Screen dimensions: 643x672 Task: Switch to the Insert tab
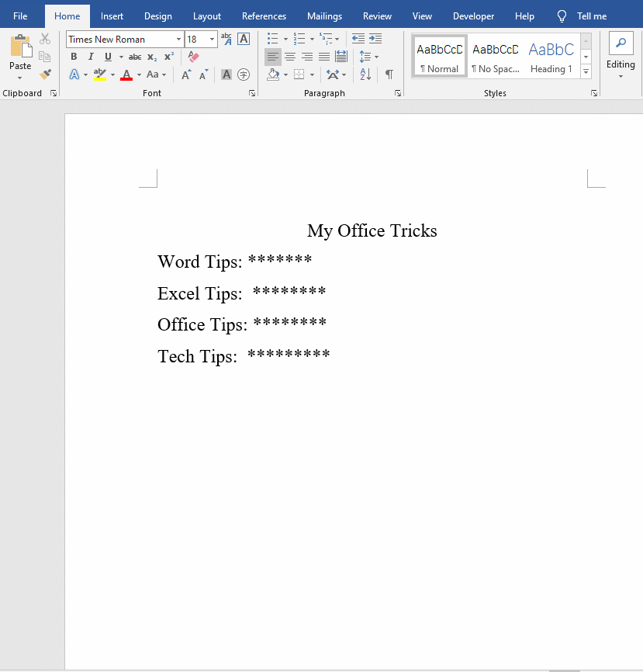[112, 16]
